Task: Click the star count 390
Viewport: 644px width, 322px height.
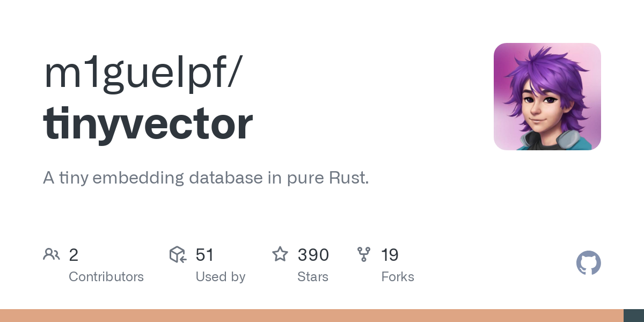Action: [313, 255]
